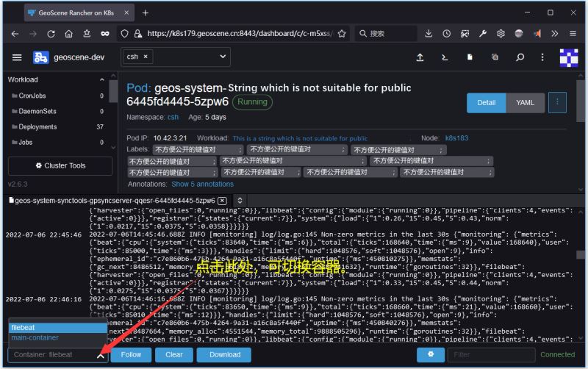Close the GeoScene Rancher browser tab
588x369 pixels.
126,12
